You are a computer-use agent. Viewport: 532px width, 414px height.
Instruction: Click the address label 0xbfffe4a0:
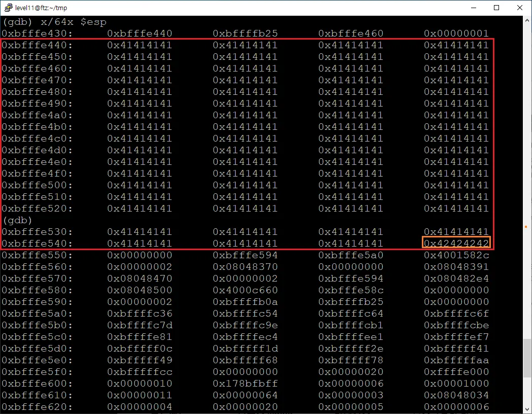[x=37, y=115]
